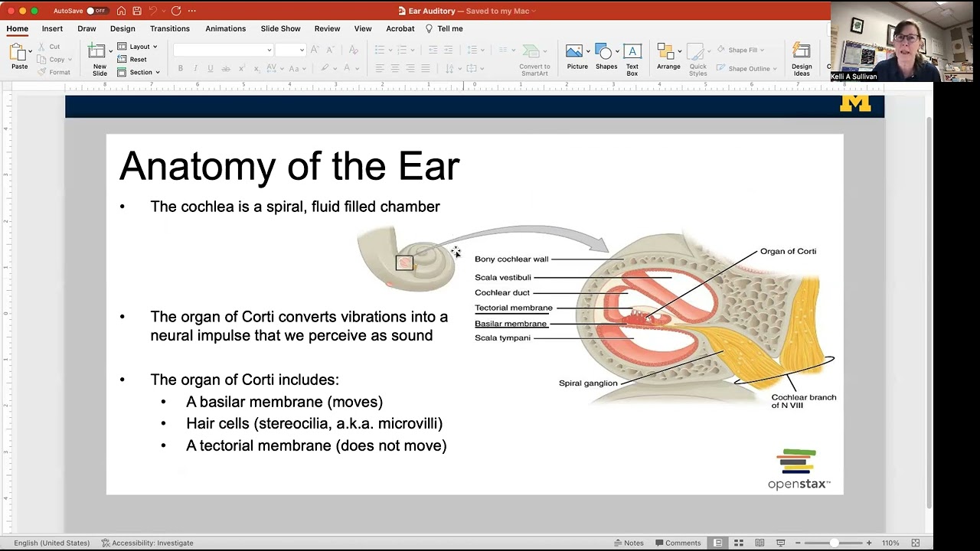Image resolution: width=980 pixels, height=551 pixels.
Task: Open the Insert ribbon tab
Action: (x=52, y=28)
